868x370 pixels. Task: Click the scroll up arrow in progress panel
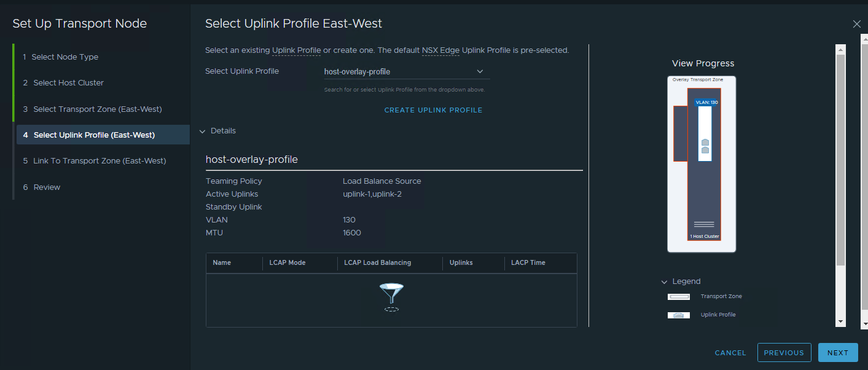[840, 49]
